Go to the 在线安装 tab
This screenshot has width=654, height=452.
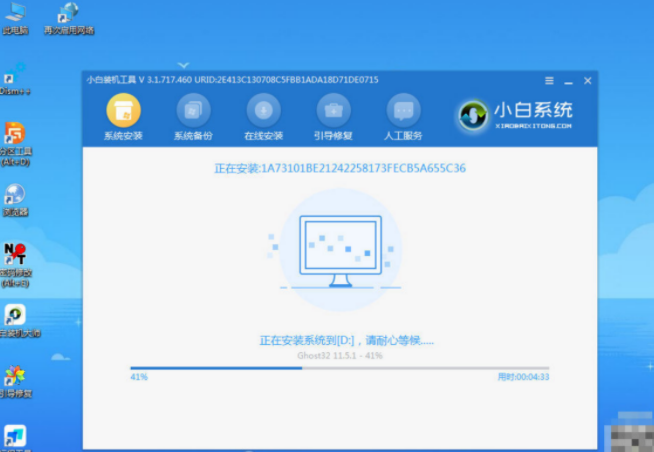tap(263, 117)
